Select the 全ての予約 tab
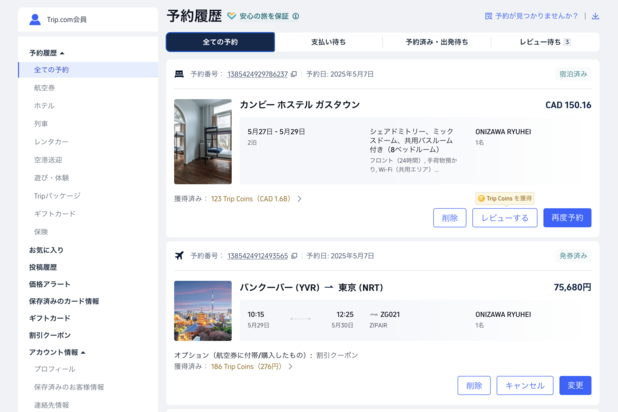Screen dimensions: 618x412 (x=220, y=42)
